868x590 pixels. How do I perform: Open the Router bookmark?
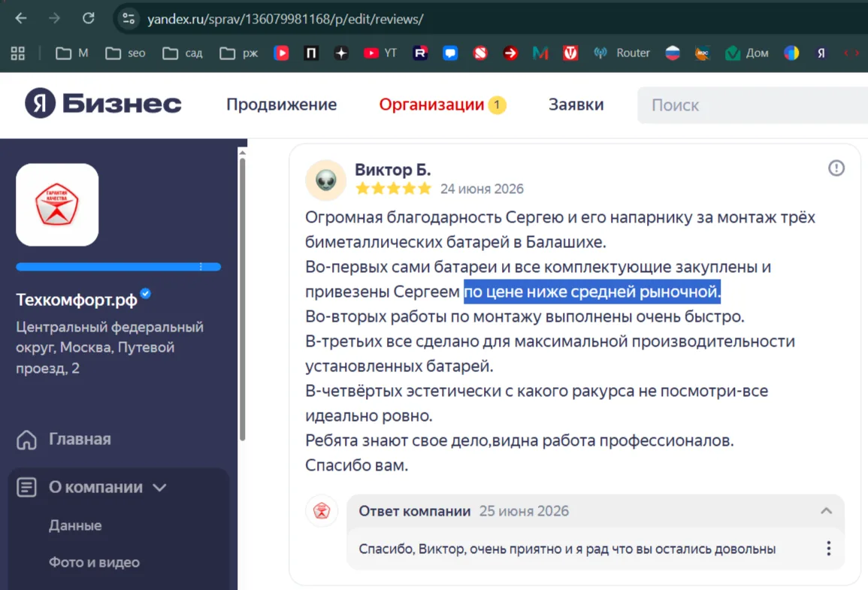[622, 53]
